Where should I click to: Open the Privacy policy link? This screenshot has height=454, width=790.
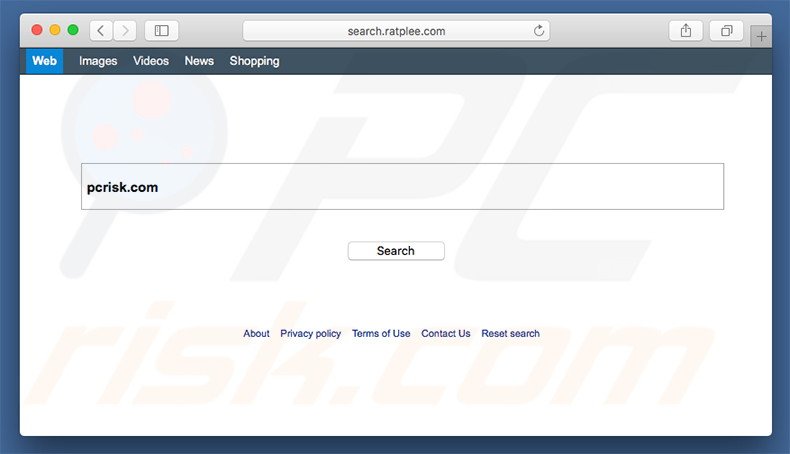(310, 334)
